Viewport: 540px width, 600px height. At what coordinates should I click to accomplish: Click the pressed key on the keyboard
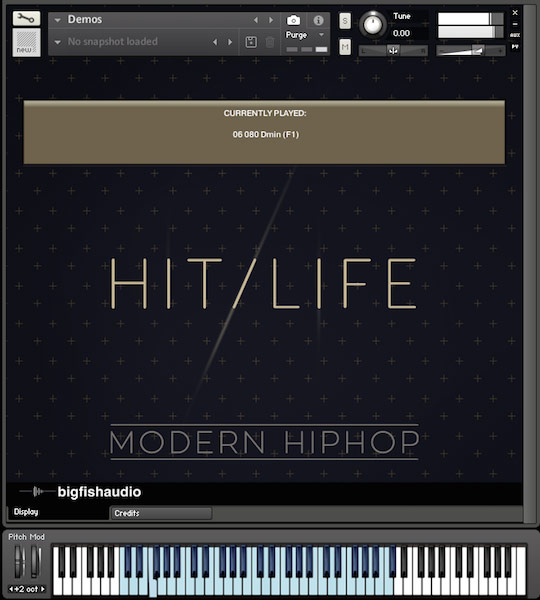click(153, 587)
